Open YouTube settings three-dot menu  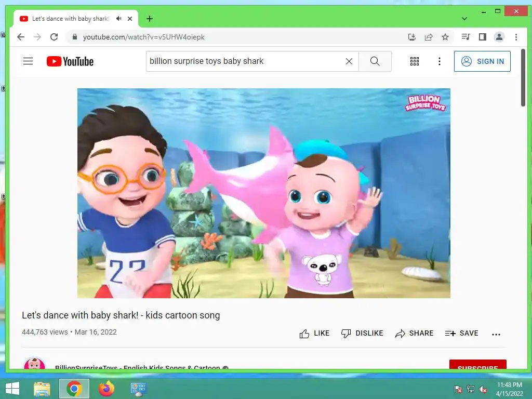440,61
